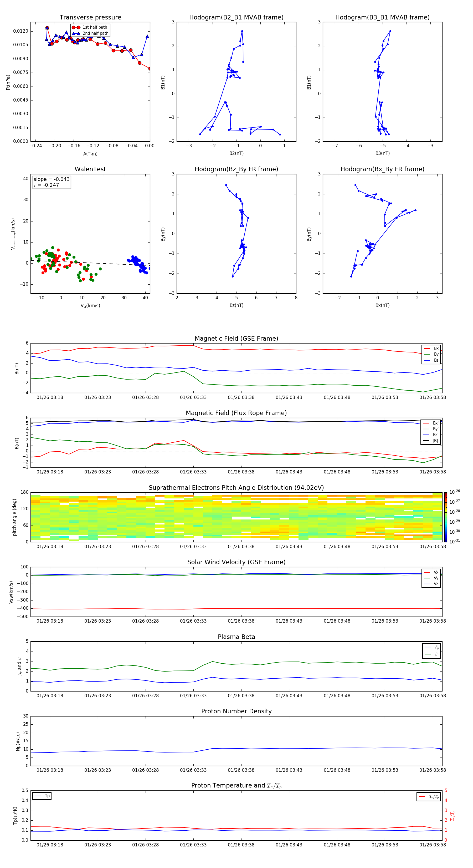Click the By' legend entry in Flux Rope panel
The image size is (473, 868).
click(431, 429)
